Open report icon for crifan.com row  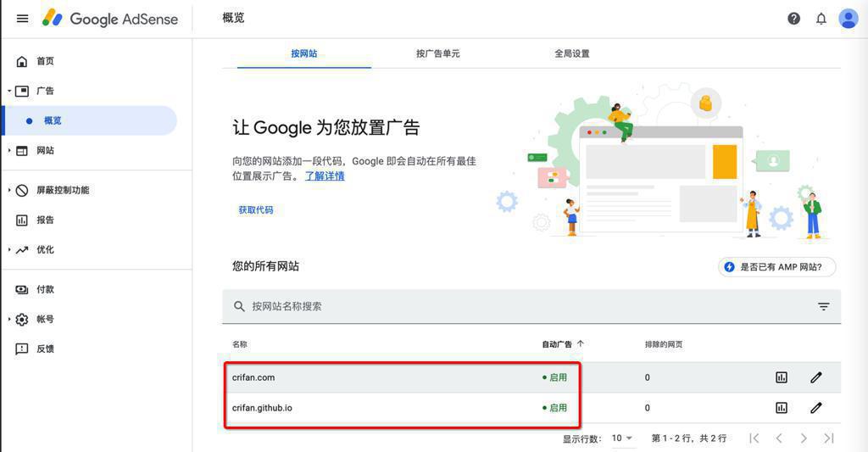pyautogui.click(x=781, y=377)
